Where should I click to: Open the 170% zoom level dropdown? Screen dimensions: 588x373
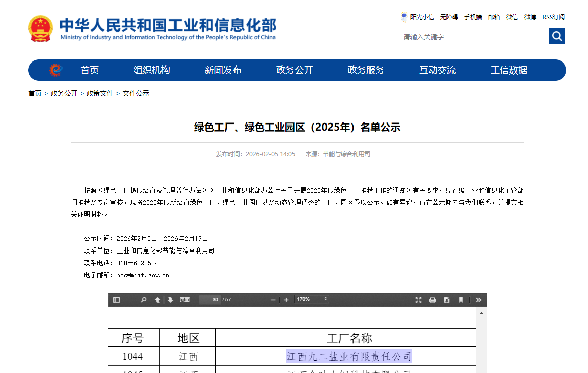coord(311,299)
